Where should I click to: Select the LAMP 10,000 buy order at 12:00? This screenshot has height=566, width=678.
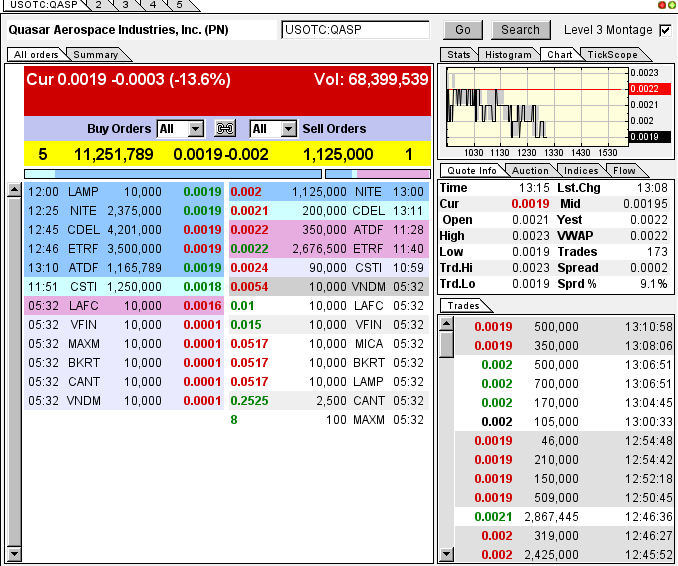(x=124, y=192)
